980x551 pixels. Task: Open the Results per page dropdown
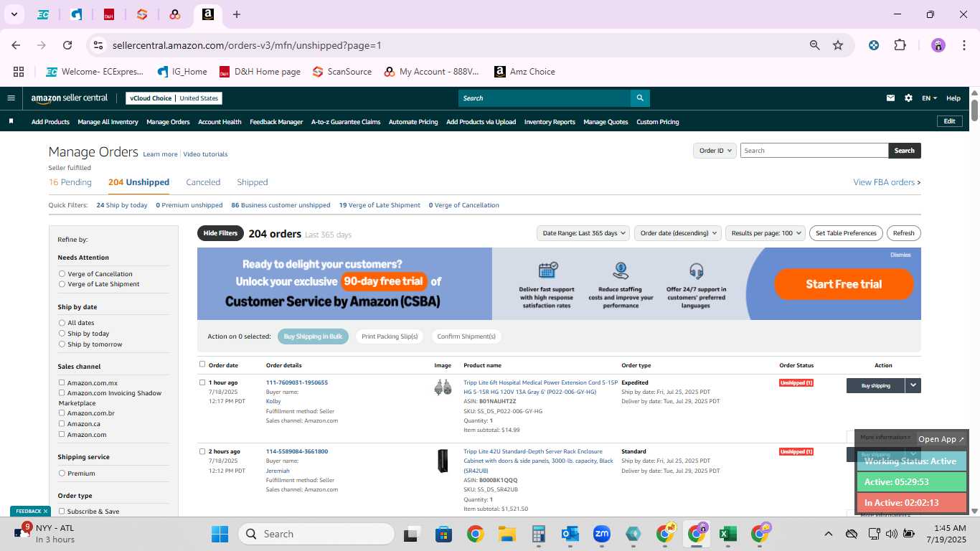[x=765, y=233]
